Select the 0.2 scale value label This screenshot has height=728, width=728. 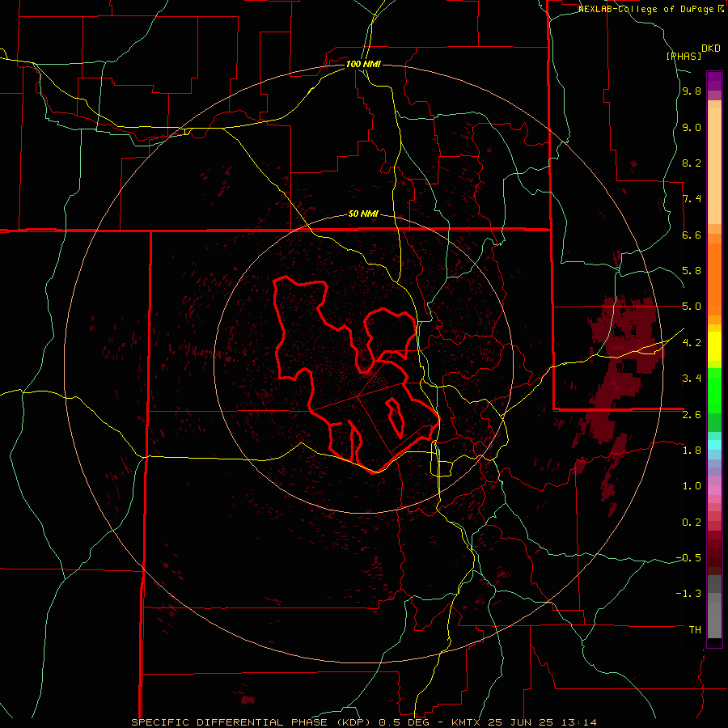pos(692,523)
